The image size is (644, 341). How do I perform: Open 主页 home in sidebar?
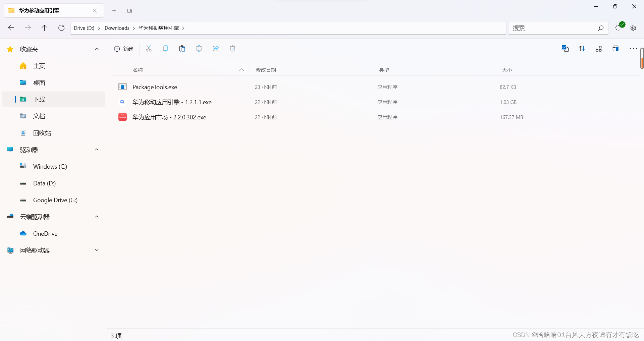(54, 66)
